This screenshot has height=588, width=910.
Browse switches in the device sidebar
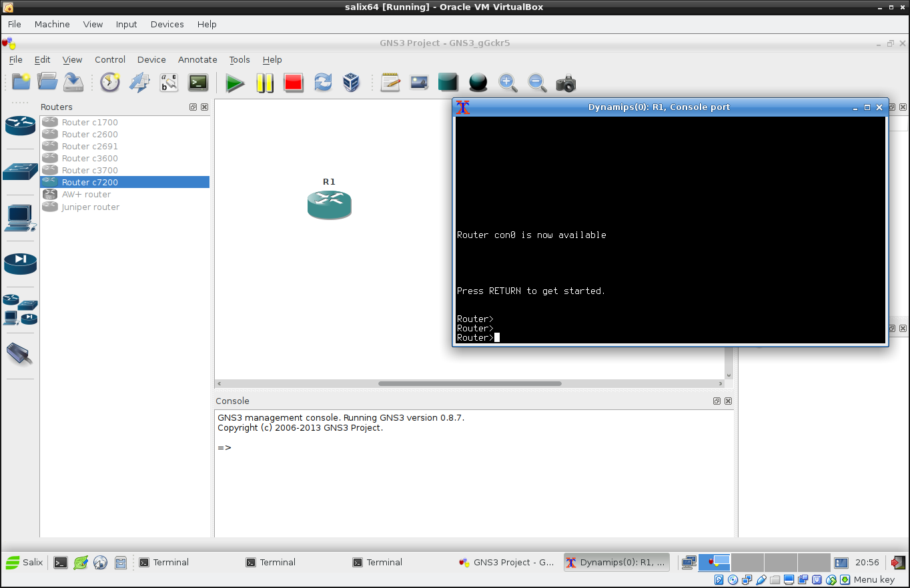coord(20,171)
